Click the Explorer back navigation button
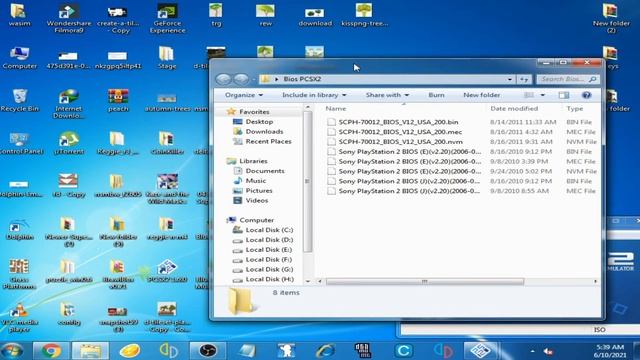This screenshot has height=360, width=640. pyautogui.click(x=223, y=79)
